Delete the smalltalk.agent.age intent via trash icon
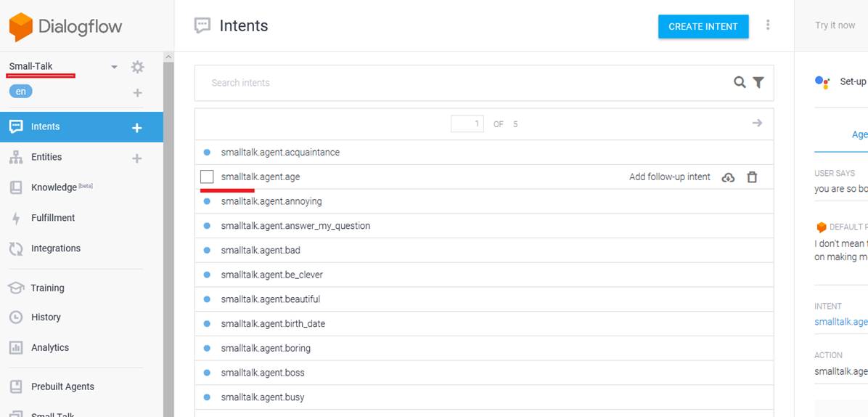Screen dimensions: 868x417 click(x=752, y=177)
